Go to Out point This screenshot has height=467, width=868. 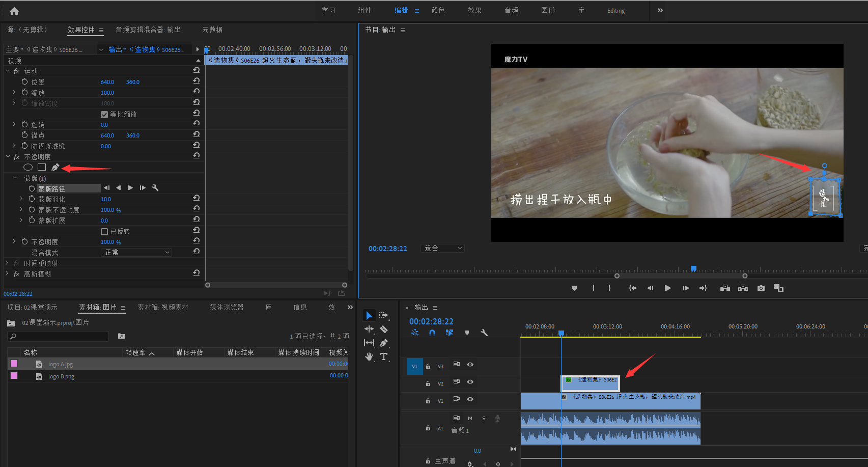pyautogui.click(x=703, y=288)
